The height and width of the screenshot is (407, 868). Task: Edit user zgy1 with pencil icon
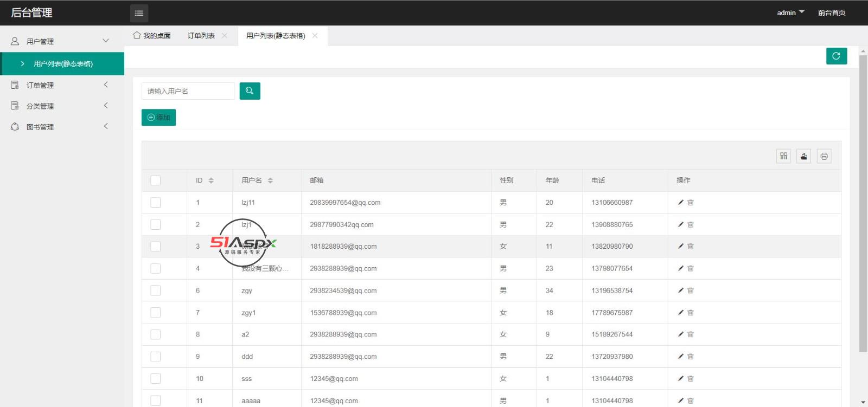680,313
